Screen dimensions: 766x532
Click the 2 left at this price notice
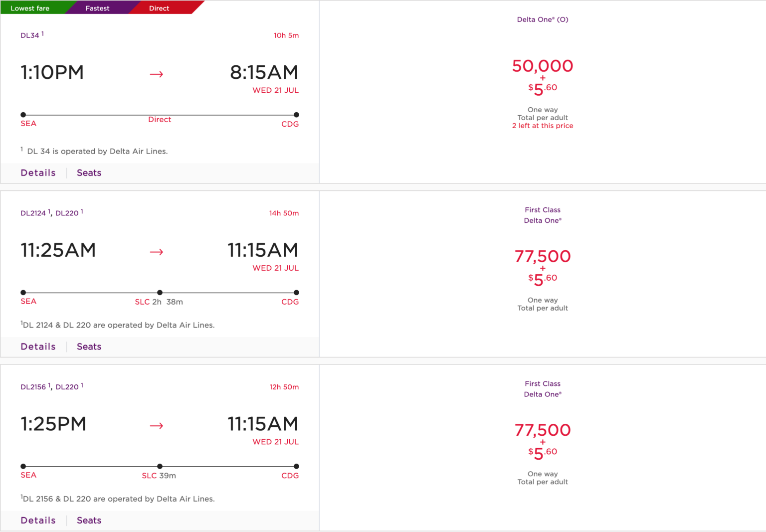pos(543,125)
